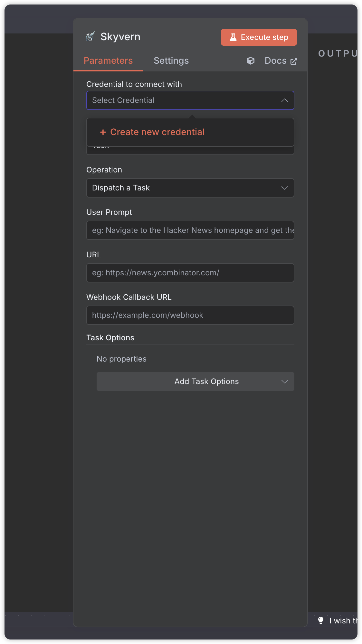362x644 pixels.
Task: Click the Skyvern node title text
Action: tap(120, 37)
